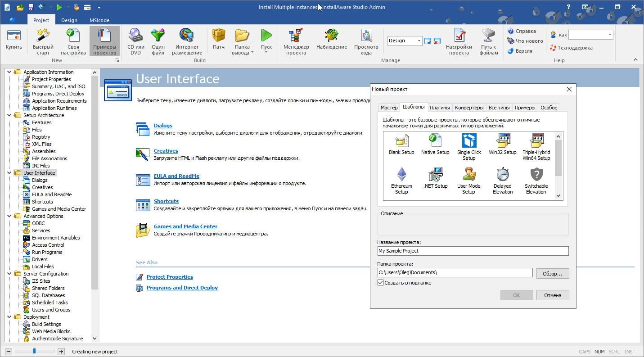
Task: Open Настройки проекта
Action: pos(459,41)
